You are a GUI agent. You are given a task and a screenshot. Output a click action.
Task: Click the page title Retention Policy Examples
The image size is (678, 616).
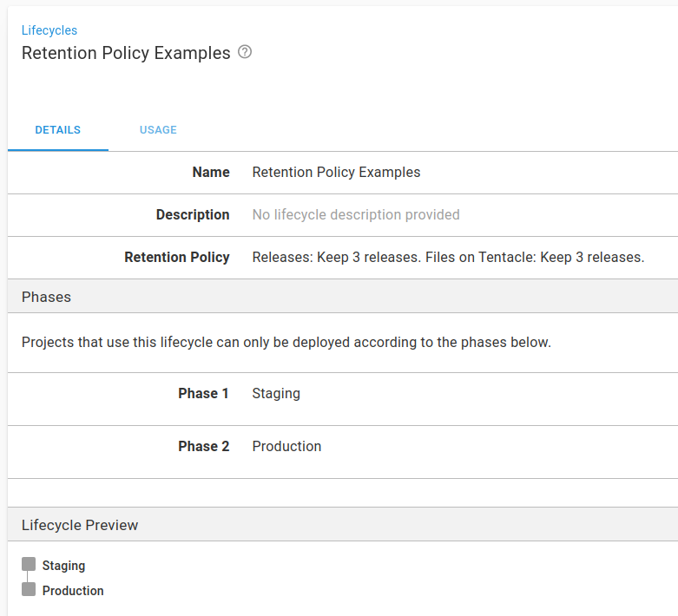pyautogui.click(x=126, y=53)
